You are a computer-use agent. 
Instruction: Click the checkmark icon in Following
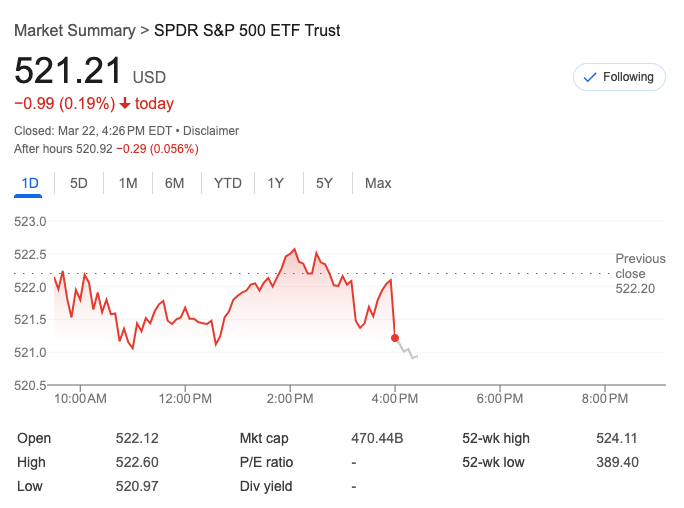(589, 77)
